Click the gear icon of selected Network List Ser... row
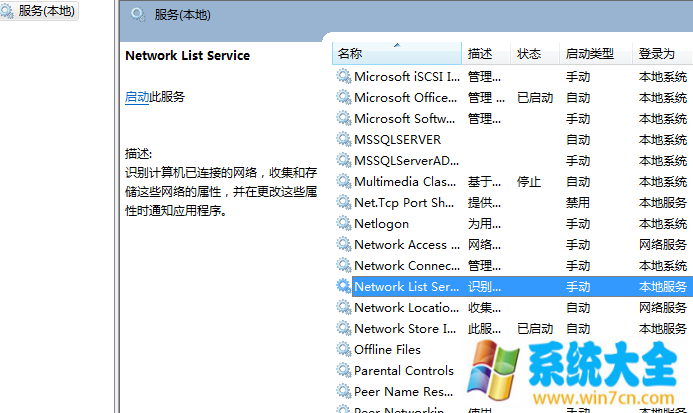 point(343,286)
